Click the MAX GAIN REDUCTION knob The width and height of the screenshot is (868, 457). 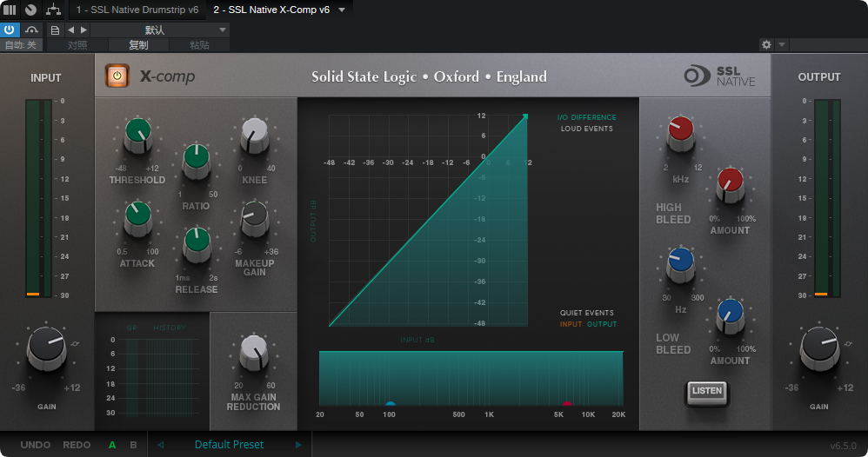pos(254,353)
